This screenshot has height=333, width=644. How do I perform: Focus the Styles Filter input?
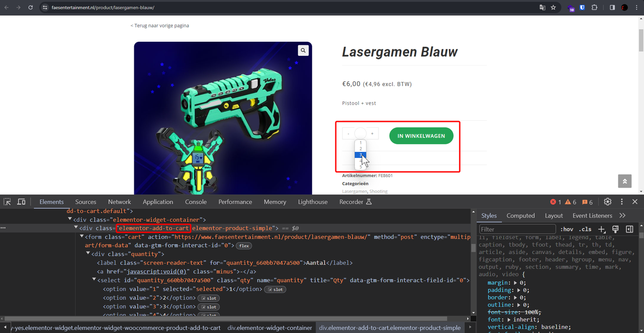pyautogui.click(x=517, y=229)
